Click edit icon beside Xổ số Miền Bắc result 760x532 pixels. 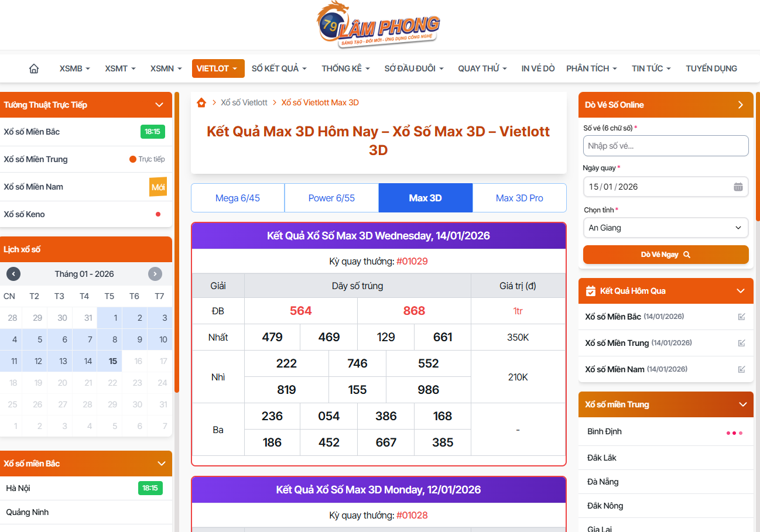741,317
